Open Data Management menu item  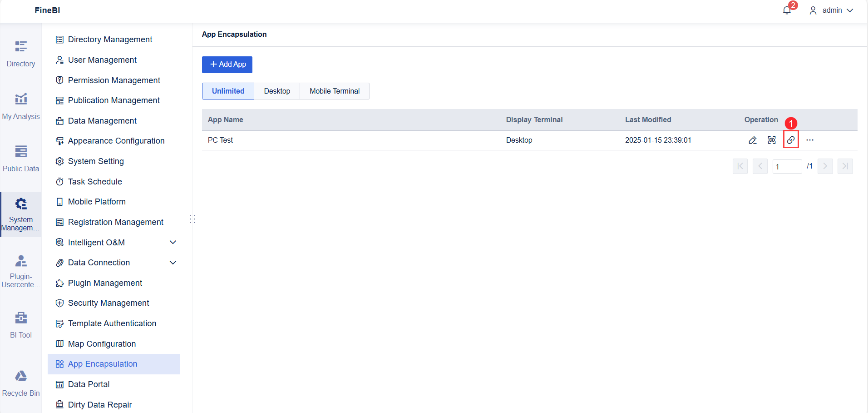coord(114,121)
